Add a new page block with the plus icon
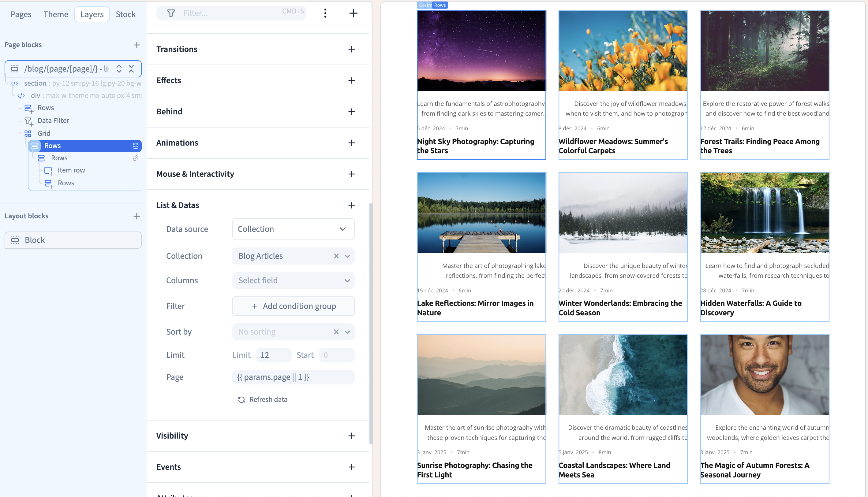This screenshot has width=868, height=497. click(x=137, y=45)
